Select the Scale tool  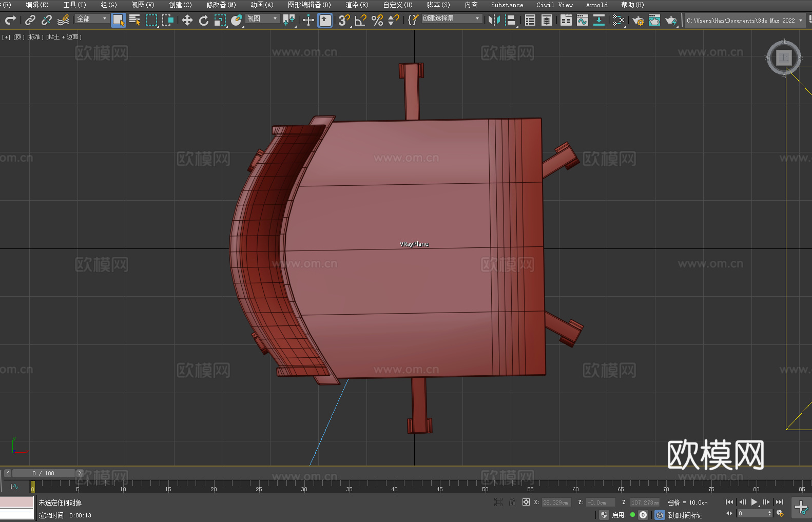click(x=220, y=20)
